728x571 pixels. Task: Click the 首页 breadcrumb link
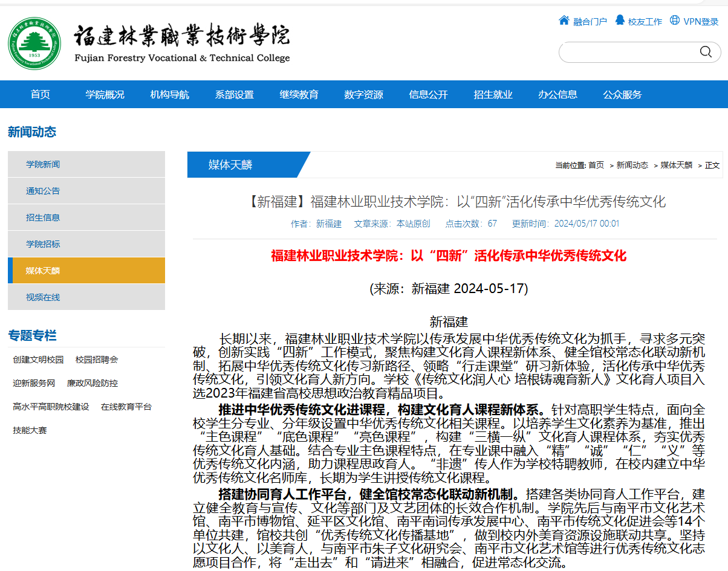pos(596,165)
